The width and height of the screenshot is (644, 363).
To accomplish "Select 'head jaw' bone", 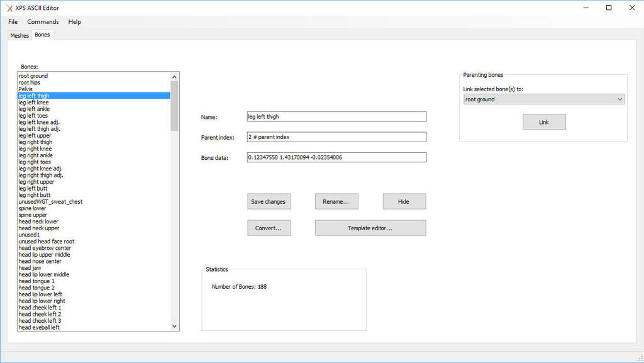I will [94, 268].
